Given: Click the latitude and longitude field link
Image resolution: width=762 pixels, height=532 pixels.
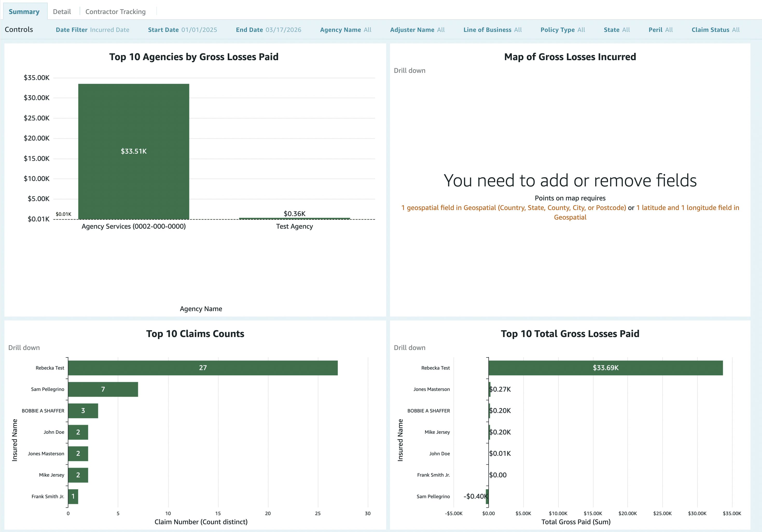Looking at the screenshot, I should click(x=687, y=208).
